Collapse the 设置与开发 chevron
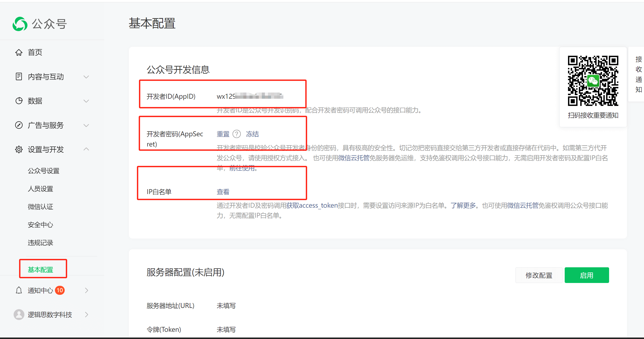The image size is (644, 339). (x=86, y=149)
